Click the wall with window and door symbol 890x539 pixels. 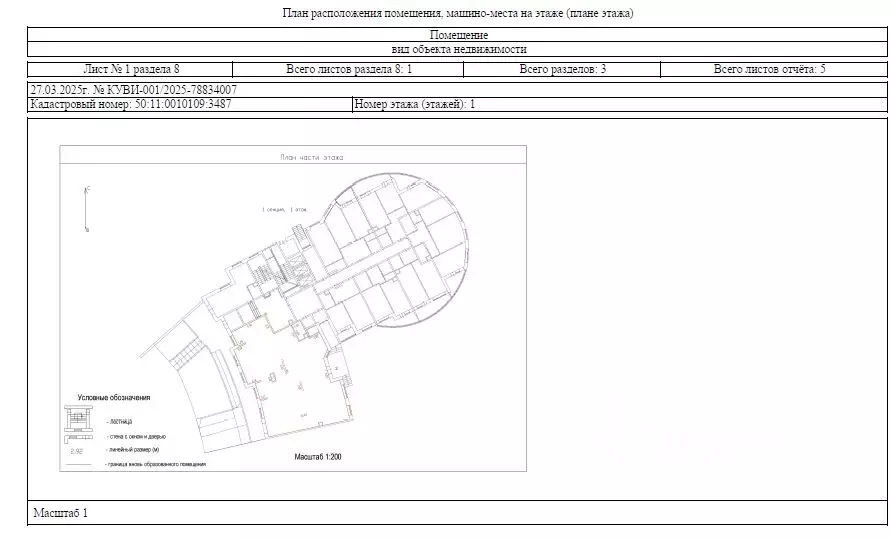click(78, 437)
